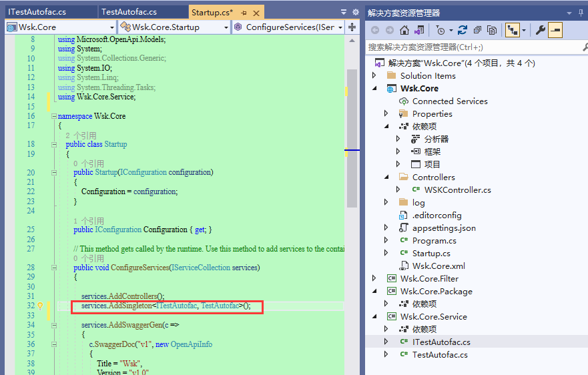This screenshot has width=588, height=375.
Task: Click '1 个引用' CodeLens above Configuration property
Action: [x=89, y=221]
